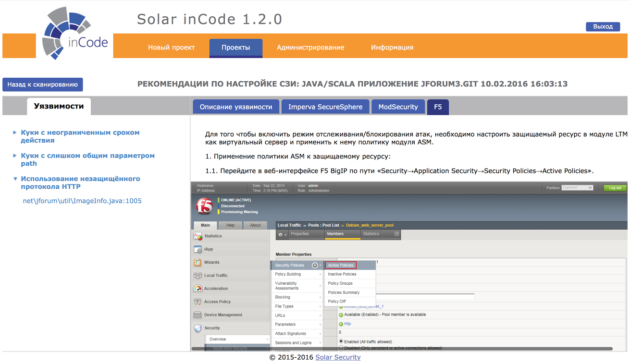Screen dimensions: 630x364
Task: Expand 'Куки с слишком общим параметром path'
Action: [x=15, y=156]
